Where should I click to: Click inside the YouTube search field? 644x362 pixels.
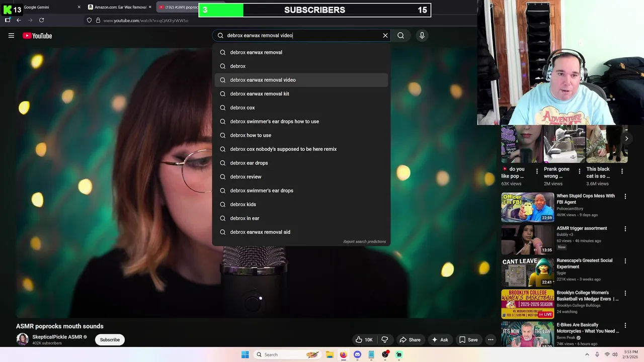pyautogui.click(x=302, y=35)
